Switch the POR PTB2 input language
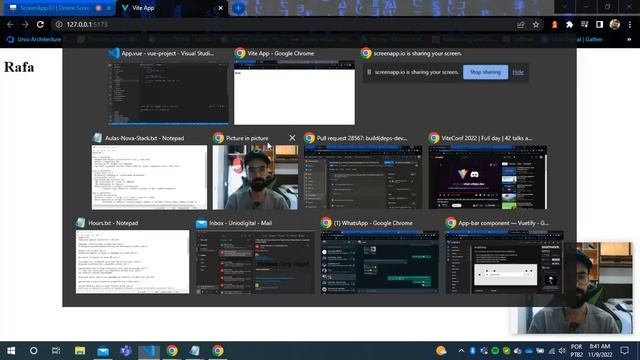 576,351
